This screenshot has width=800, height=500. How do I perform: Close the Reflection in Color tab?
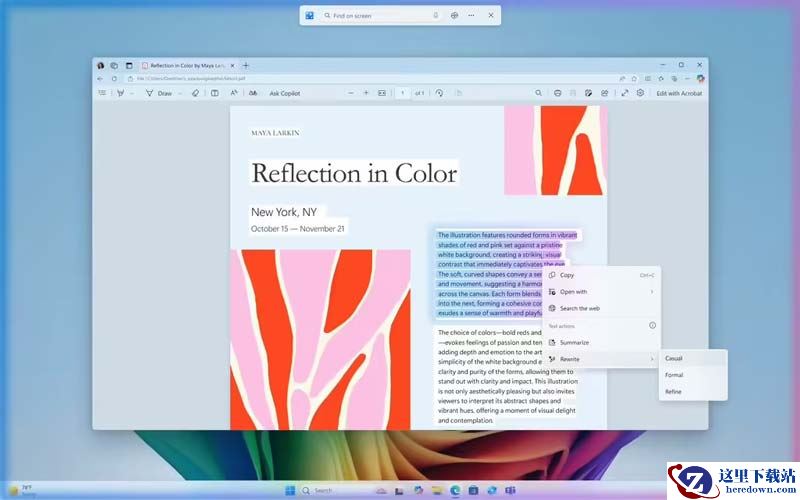pyautogui.click(x=233, y=65)
